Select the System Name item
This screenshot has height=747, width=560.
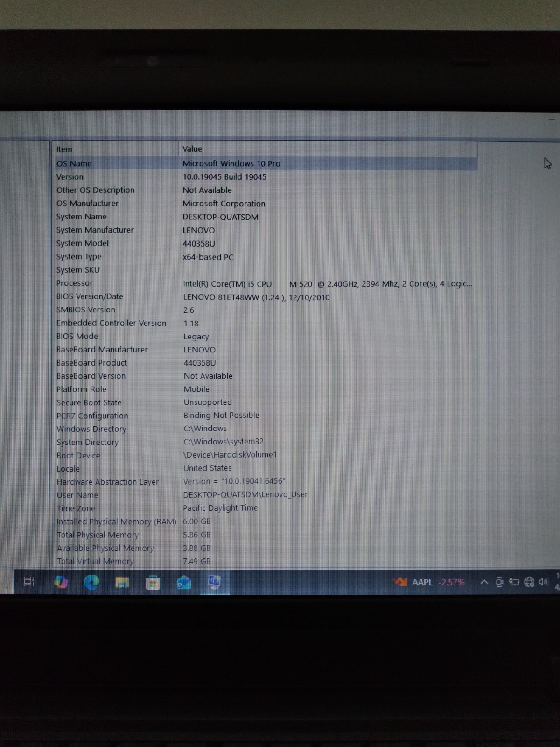[81, 217]
